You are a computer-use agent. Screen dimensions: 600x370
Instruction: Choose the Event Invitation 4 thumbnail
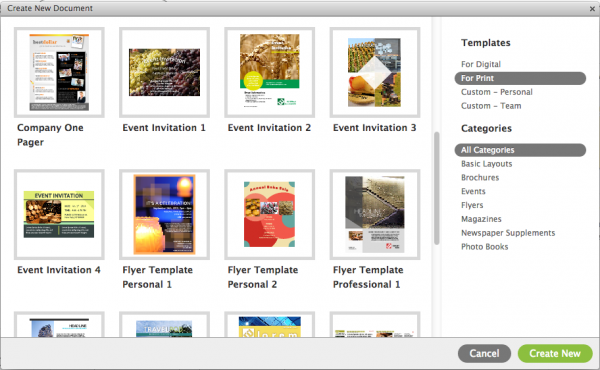tap(59, 215)
